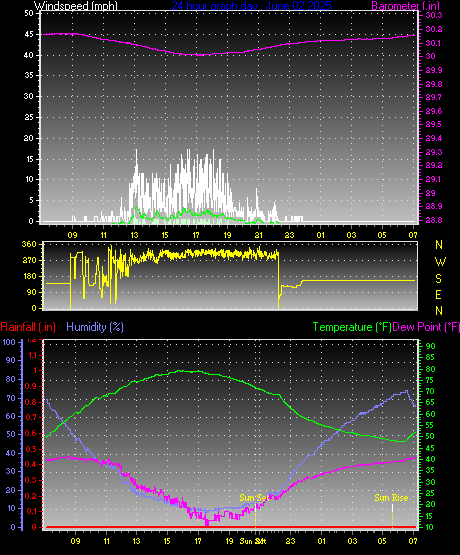The height and width of the screenshot is (555, 460).
Task: Select the red rainfall axis value "0.2"
Action: coord(31,496)
